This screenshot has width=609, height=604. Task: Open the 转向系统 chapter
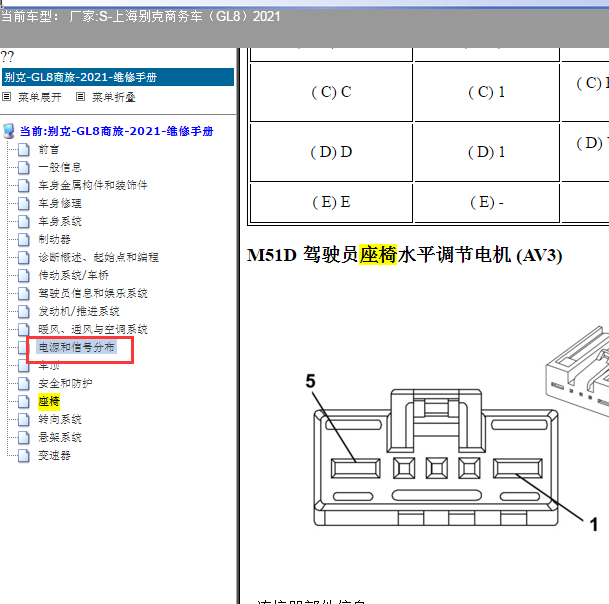(60, 419)
